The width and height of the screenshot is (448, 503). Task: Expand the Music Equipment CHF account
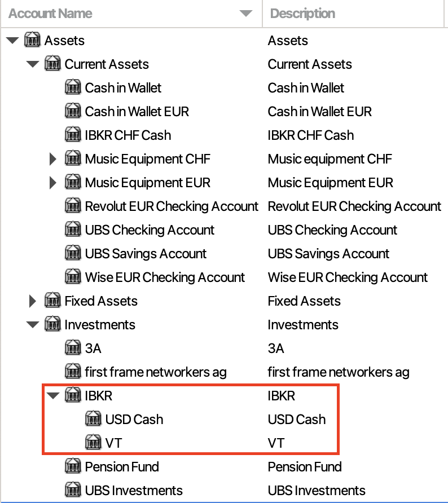point(53,159)
